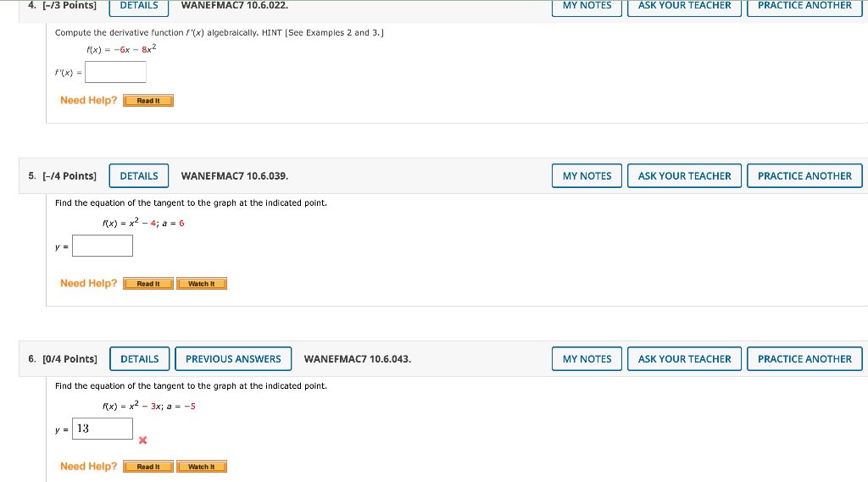This screenshot has width=868, height=482.
Task: Expand DETAILS for question 6
Action: (x=140, y=359)
